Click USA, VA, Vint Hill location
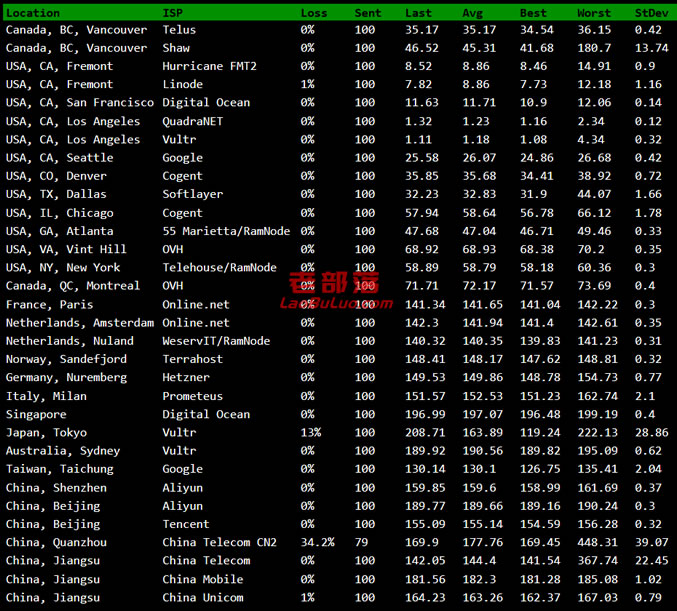 pyautogui.click(x=66, y=249)
